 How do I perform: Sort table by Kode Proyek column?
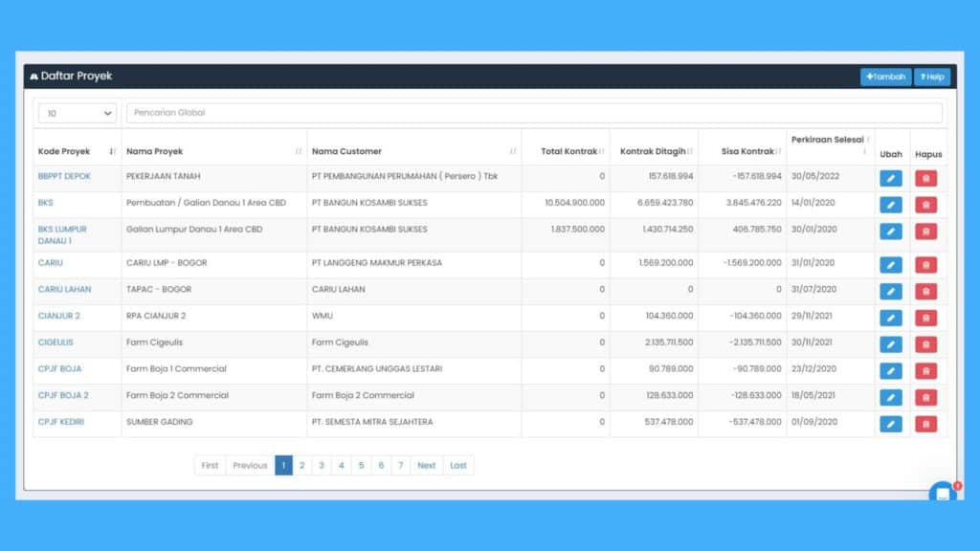pyautogui.click(x=77, y=151)
